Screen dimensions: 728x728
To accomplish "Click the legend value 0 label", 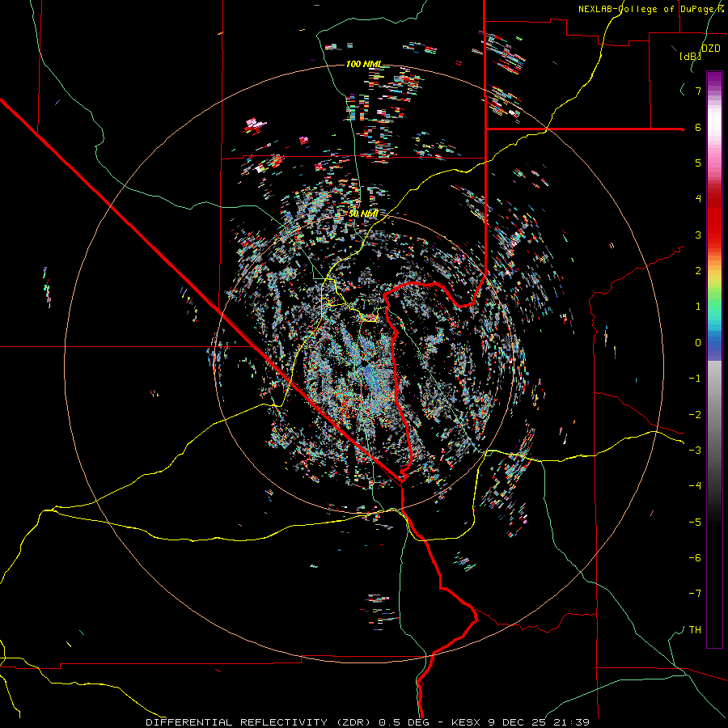I will 698,343.
